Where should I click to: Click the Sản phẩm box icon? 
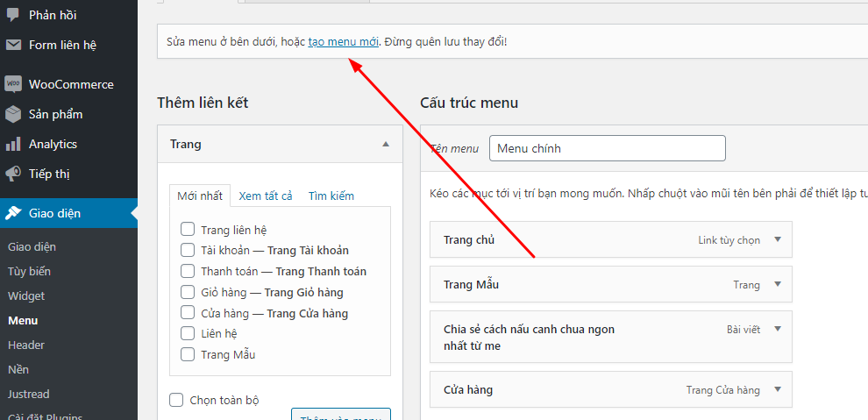click(13, 114)
